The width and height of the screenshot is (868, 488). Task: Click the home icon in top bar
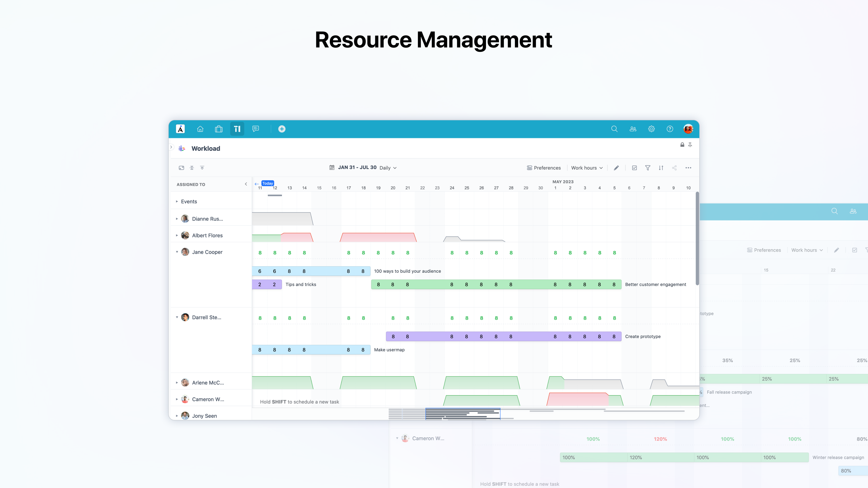coord(200,129)
